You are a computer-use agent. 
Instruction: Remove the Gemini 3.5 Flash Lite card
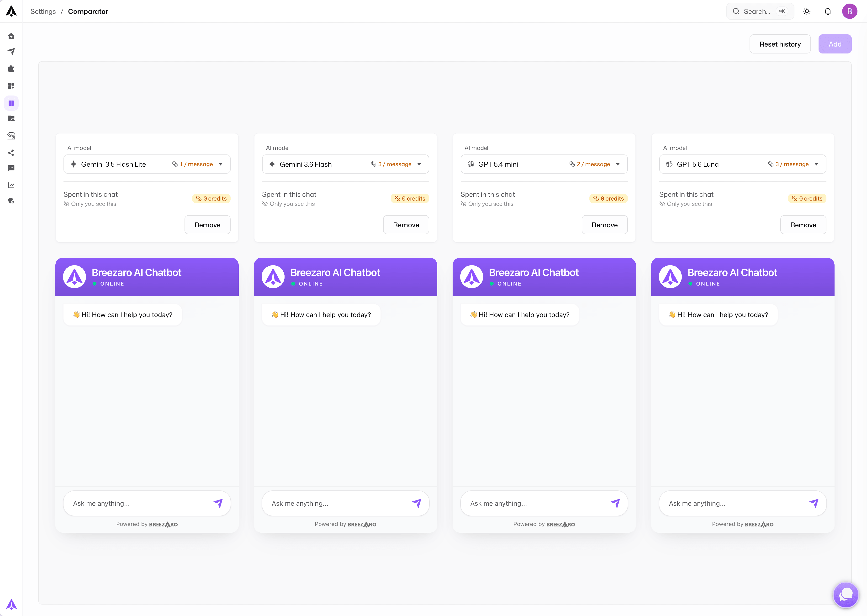(207, 224)
